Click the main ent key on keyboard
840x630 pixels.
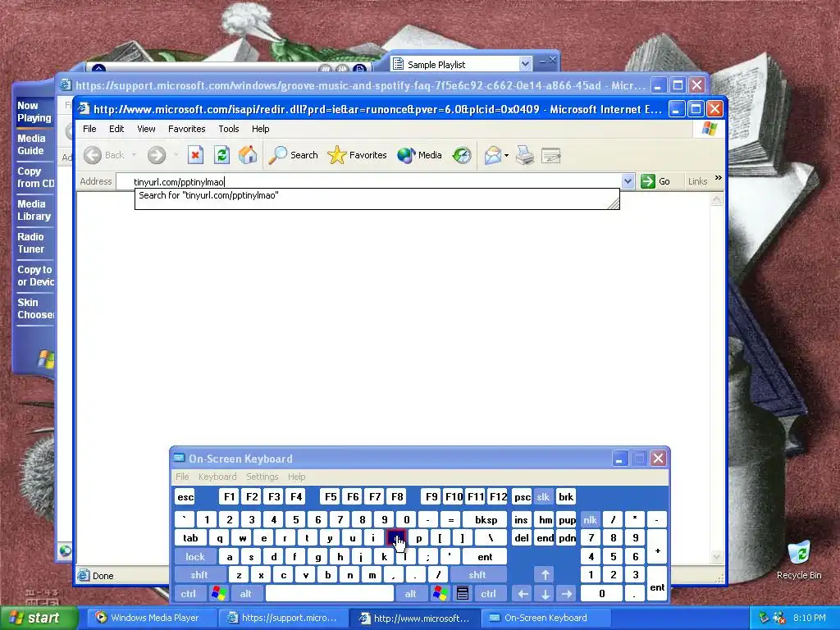(x=485, y=557)
